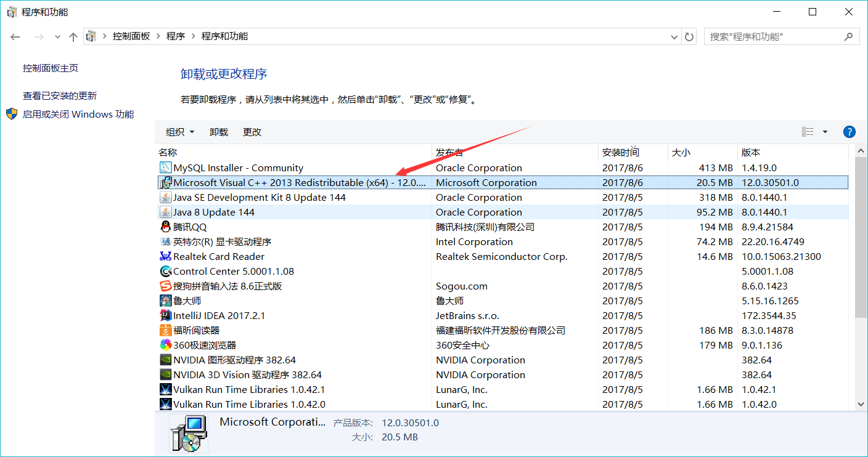Open 查看已安装的更新 link
Viewport: 868px width, 457px height.
point(60,95)
